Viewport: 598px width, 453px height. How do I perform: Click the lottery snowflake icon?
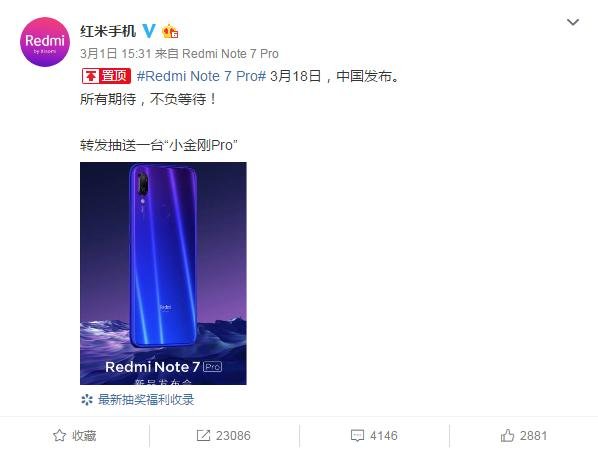87,400
